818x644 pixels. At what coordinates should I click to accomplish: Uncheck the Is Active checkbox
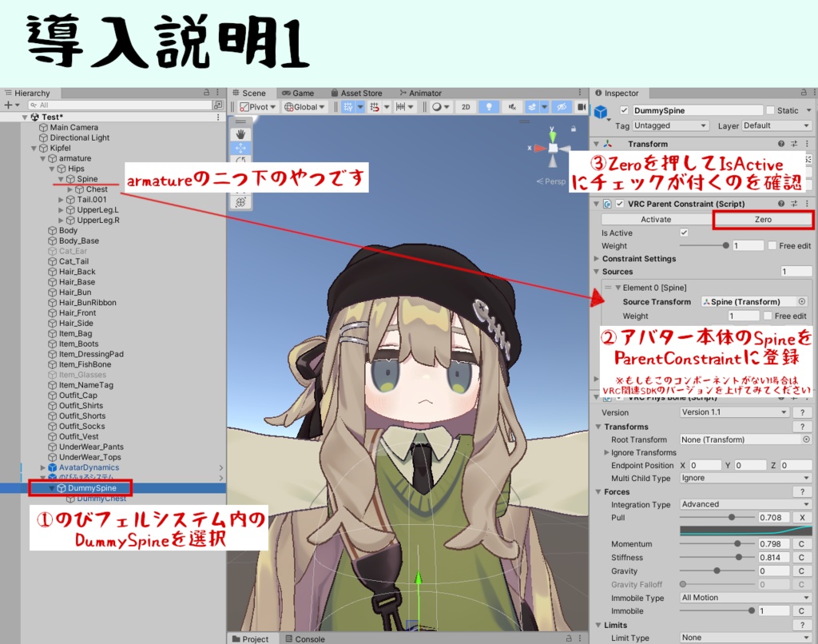[684, 233]
